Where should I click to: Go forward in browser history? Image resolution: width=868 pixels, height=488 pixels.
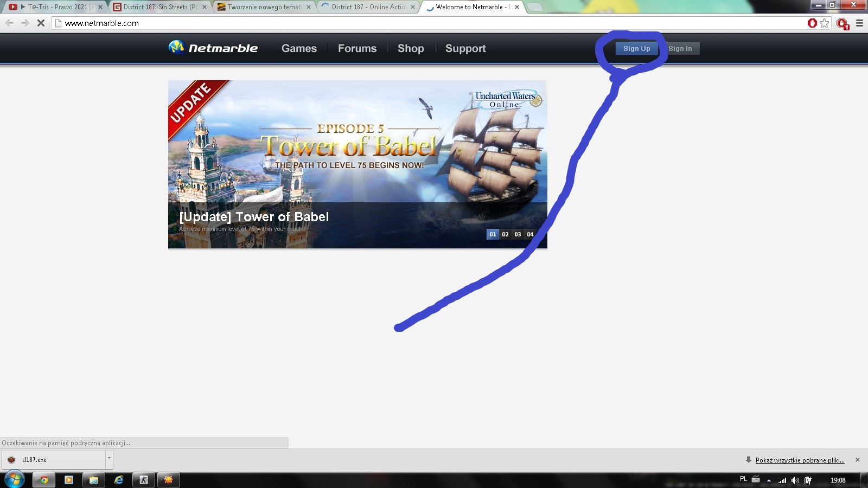pyautogui.click(x=25, y=23)
